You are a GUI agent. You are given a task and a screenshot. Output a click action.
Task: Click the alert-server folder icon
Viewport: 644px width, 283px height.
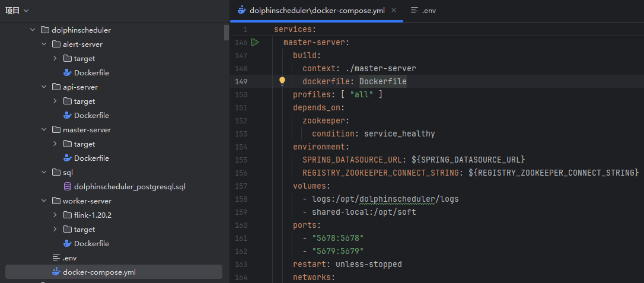[56, 44]
